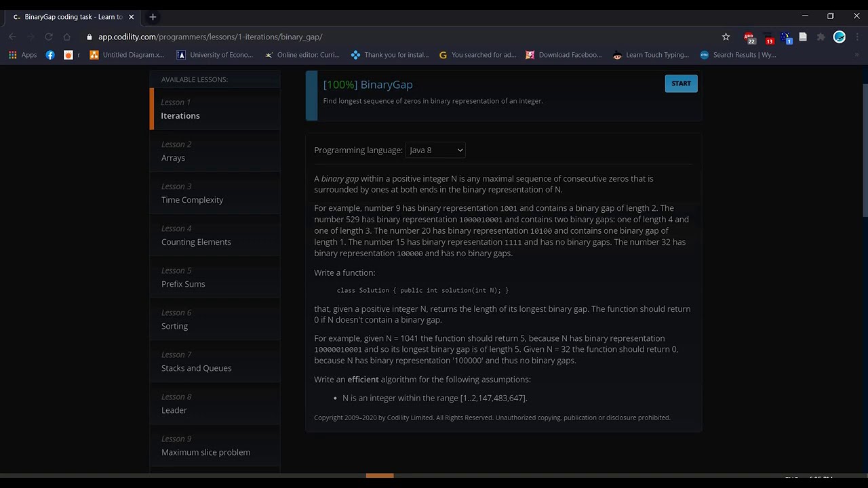This screenshot has width=868, height=488.
Task: Open the Facebook bookmark icon
Action: [x=50, y=55]
